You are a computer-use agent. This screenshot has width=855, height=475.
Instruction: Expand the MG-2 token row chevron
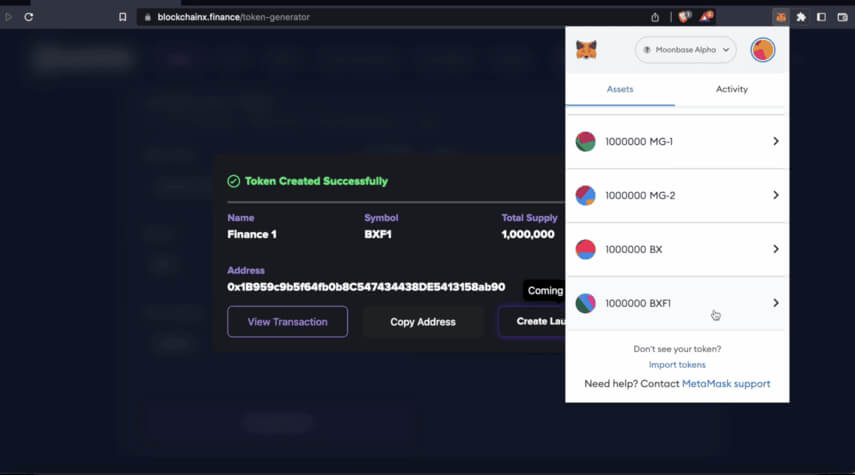click(x=775, y=195)
